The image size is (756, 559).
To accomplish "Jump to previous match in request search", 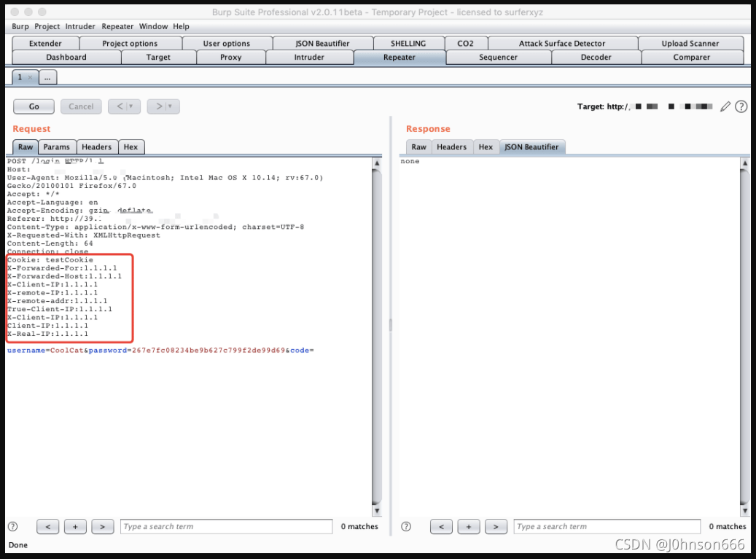I will click(47, 526).
